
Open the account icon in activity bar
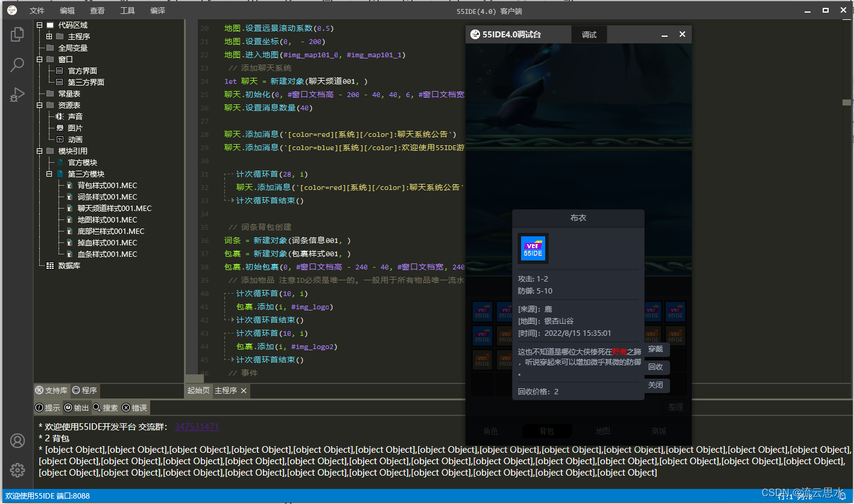pyautogui.click(x=17, y=441)
